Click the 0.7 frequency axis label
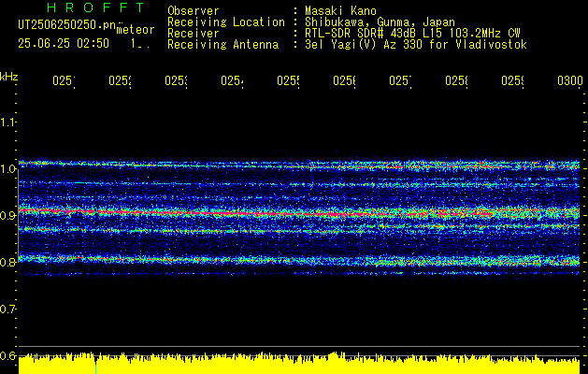588x374 pixels. pos(7,309)
